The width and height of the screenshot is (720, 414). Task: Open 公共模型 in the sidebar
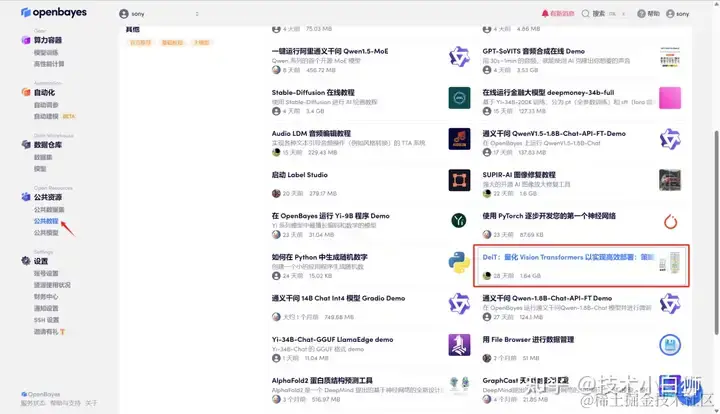(46, 233)
